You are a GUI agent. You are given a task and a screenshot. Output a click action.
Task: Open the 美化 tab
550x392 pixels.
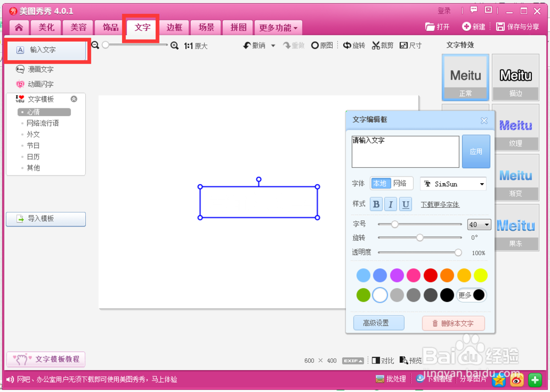coord(46,27)
